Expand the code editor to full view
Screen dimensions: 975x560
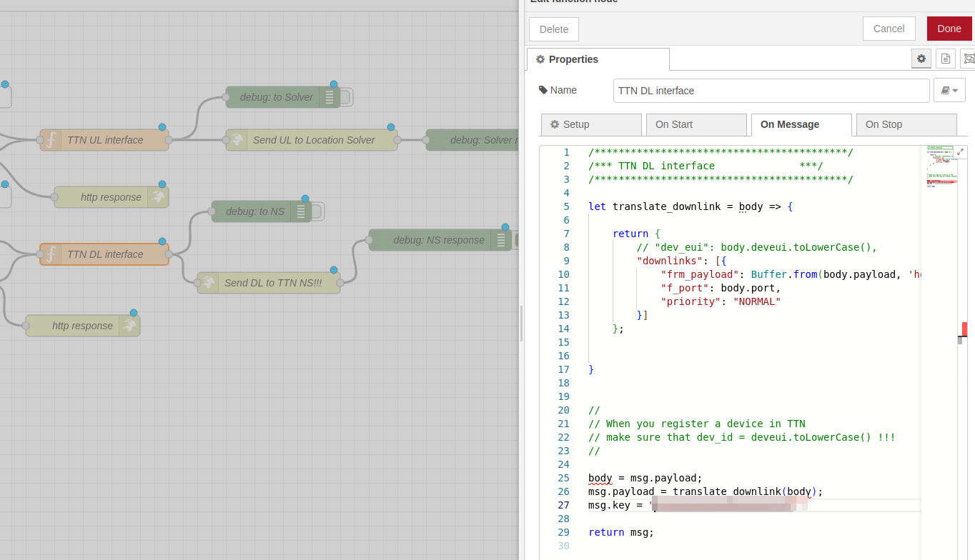point(961,152)
